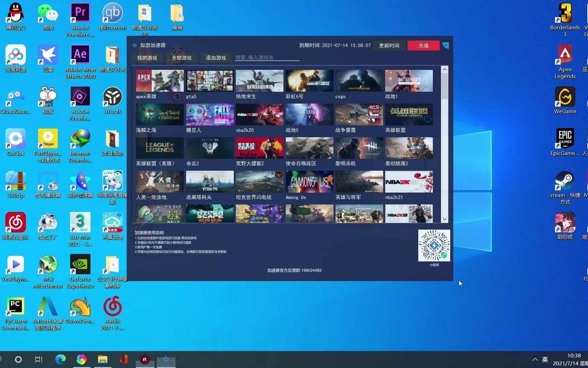This screenshot has height=368, width=588.
Task: Open the MSI Afterburner desktop icon
Action: pos(48,271)
